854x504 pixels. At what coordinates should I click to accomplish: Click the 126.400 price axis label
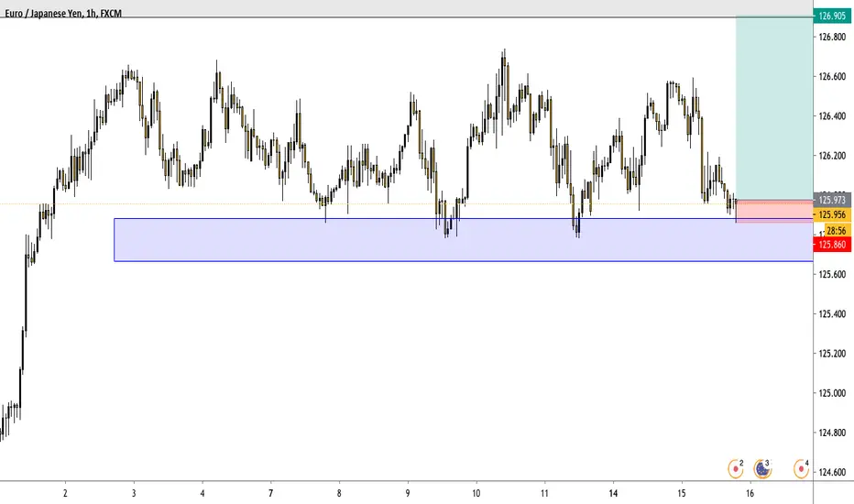click(x=832, y=116)
